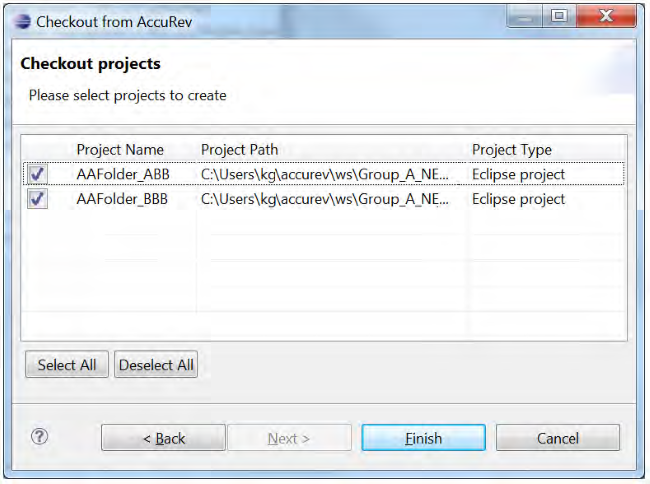
Task: Click the Project Path column header
Action: click(240, 150)
